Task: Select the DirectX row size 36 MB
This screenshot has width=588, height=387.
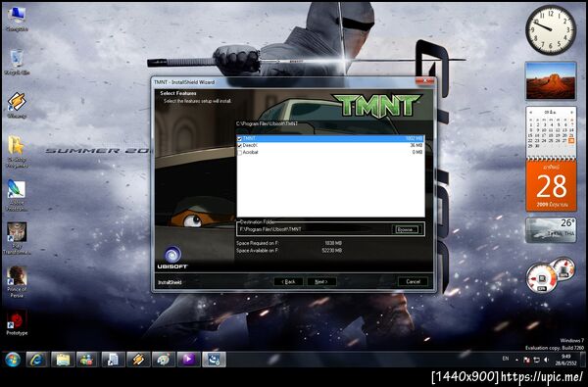Action: (416, 146)
